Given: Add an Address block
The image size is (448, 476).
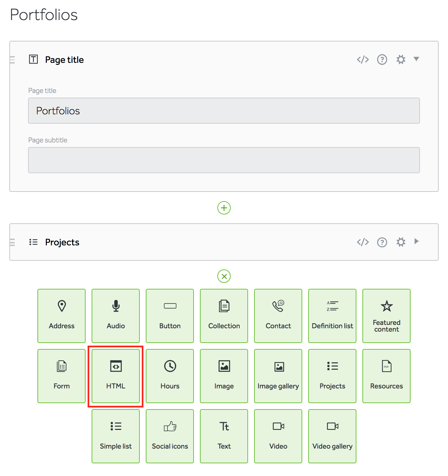Looking at the screenshot, I should pos(62,316).
